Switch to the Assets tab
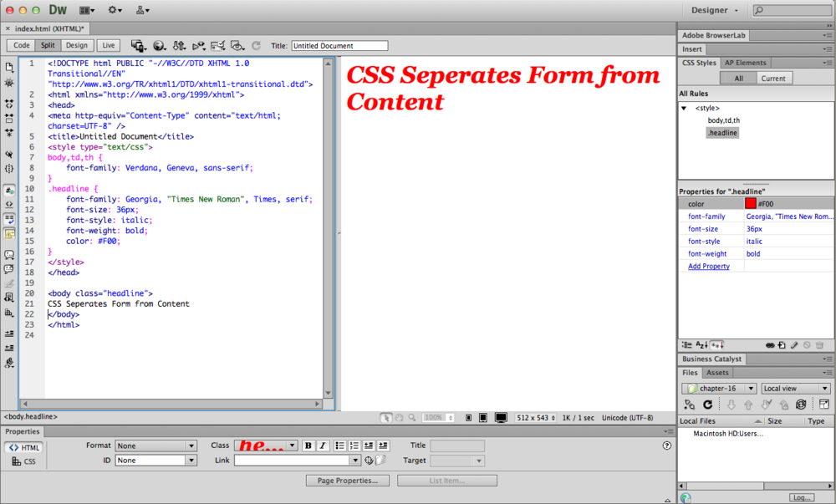Image resolution: width=836 pixels, height=504 pixels. coord(718,372)
